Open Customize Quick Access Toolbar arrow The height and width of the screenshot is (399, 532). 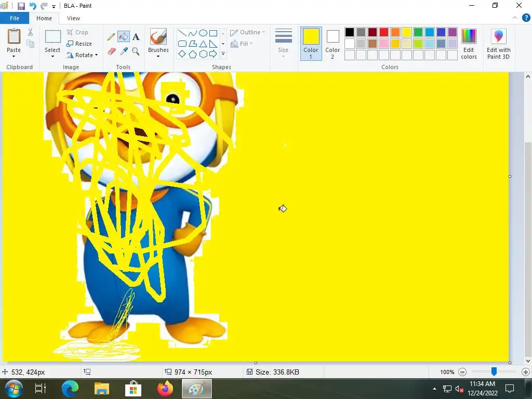pyautogui.click(x=54, y=6)
